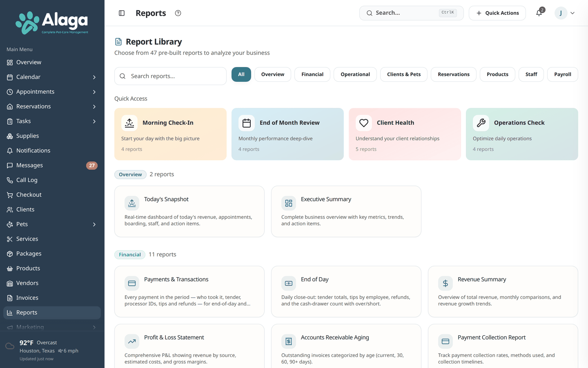Open the Reports help question icon

(178, 13)
